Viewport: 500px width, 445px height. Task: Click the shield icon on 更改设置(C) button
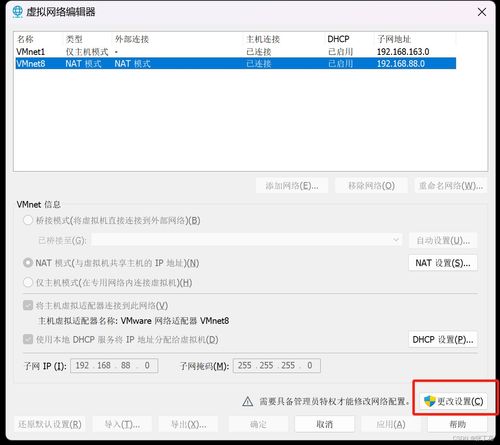pyautogui.click(x=429, y=401)
